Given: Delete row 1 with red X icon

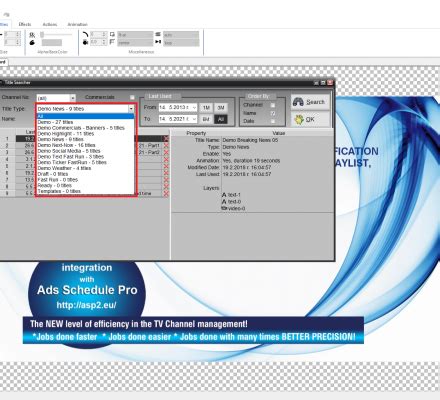Looking at the screenshot, I should [166, 139].
